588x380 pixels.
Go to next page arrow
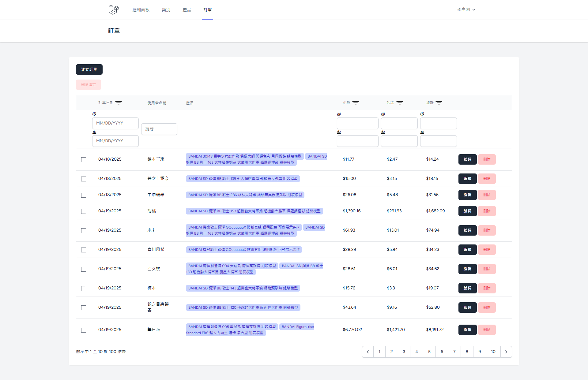click(506, 352)
